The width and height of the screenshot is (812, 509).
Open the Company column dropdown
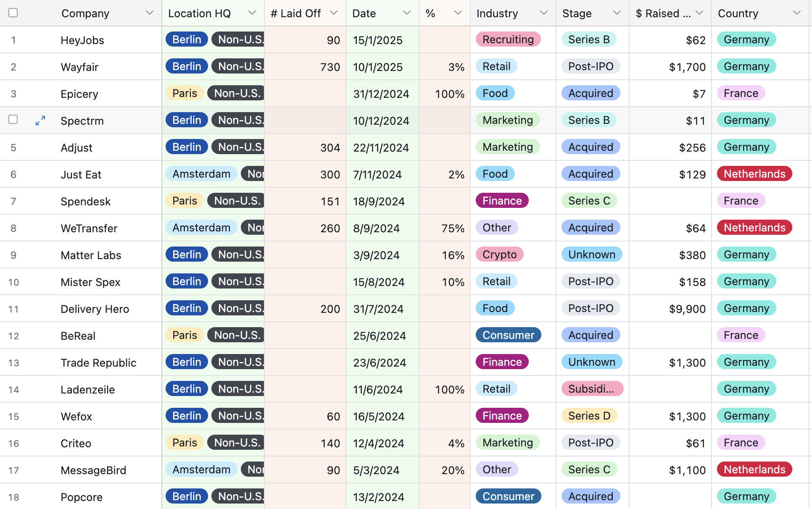pyautogui.click(x=150, y=13)
